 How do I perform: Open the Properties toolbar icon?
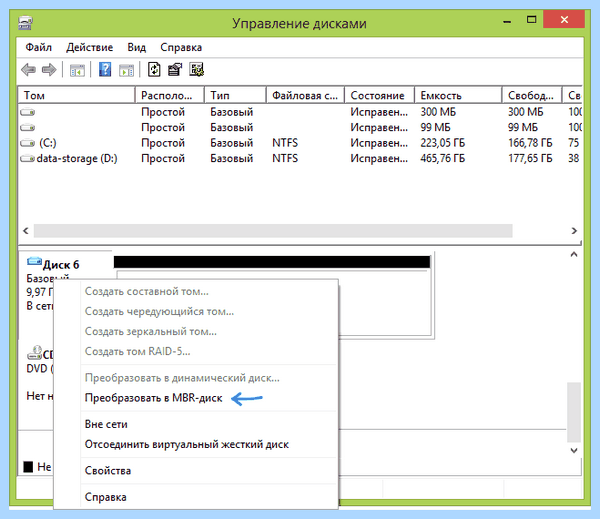click(175, 70)
